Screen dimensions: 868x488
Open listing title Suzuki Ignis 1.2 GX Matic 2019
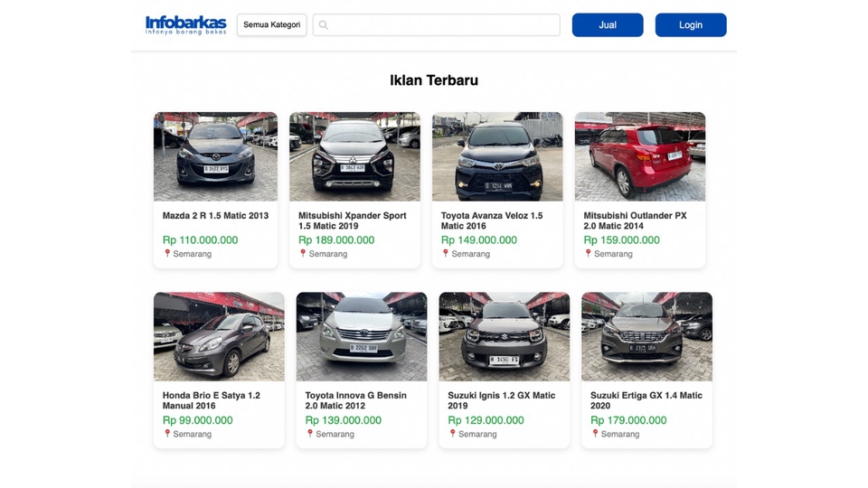tap(501, 400)
